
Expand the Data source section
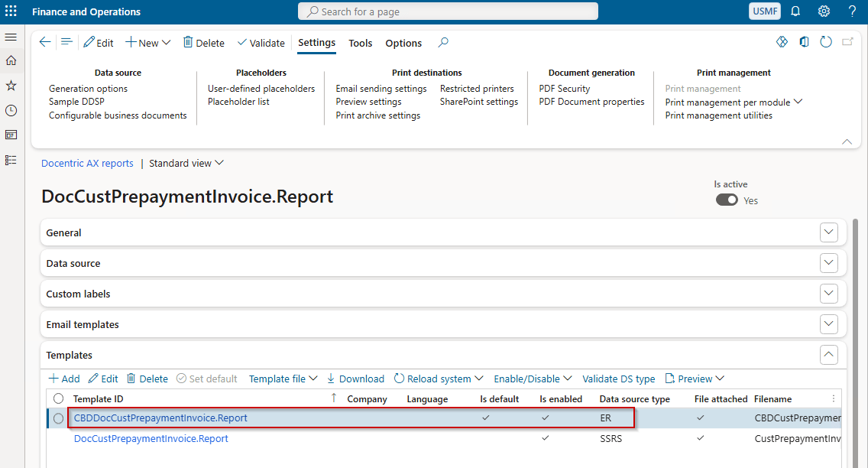tap(829, 263)
